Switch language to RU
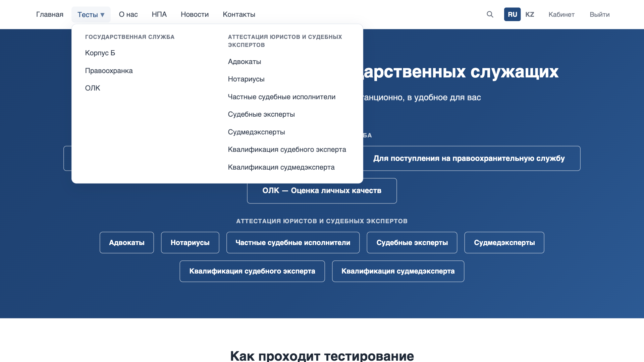 tap(512, 14)
